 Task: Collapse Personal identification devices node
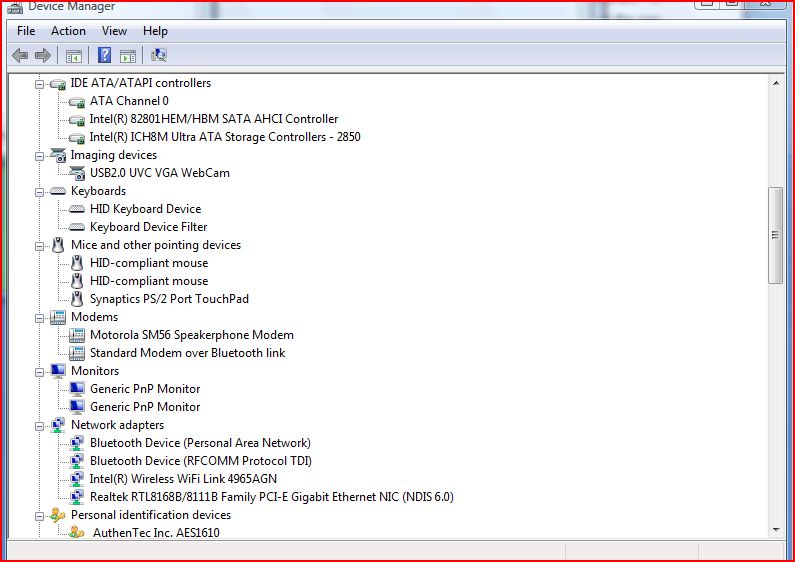39,516
